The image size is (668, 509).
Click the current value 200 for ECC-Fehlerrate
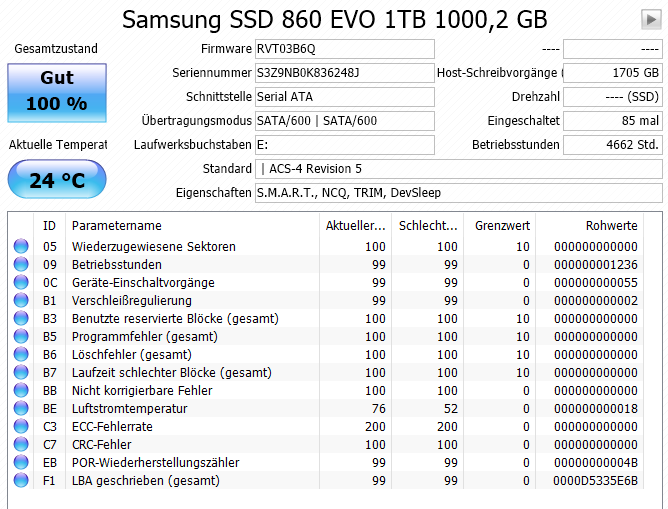click(x=375, y=426)
